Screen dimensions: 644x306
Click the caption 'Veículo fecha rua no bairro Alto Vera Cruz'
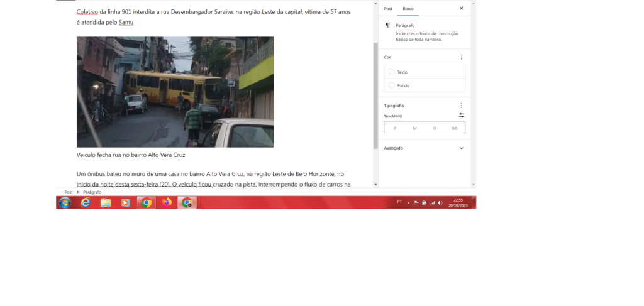coord(131,155)
